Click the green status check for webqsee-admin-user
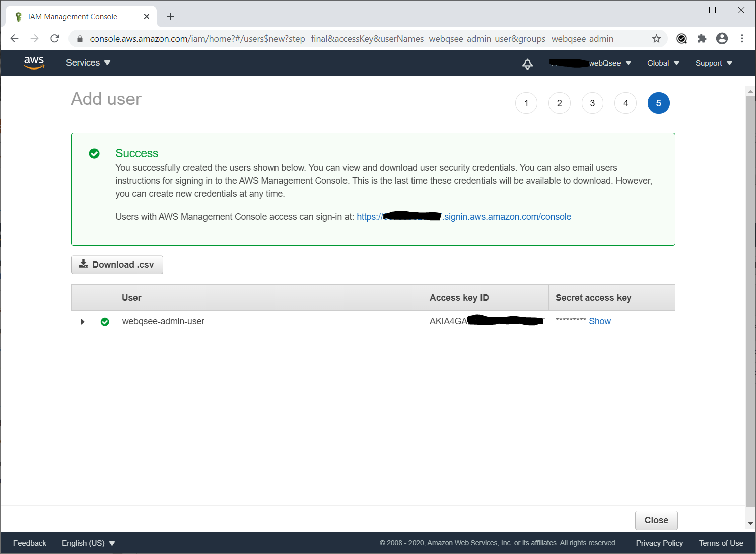 pyautogui.click(x=105, y=322)
